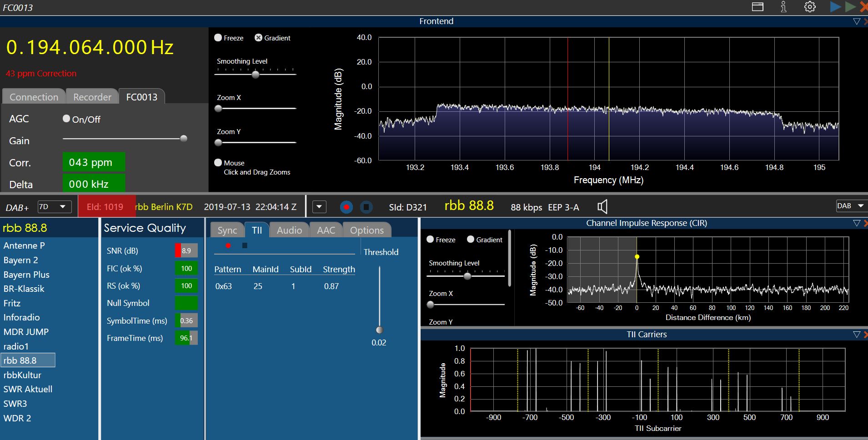This screenshot has height=440, width=868.
Task: Open the 7D channel dropdown
Action: 54,207
